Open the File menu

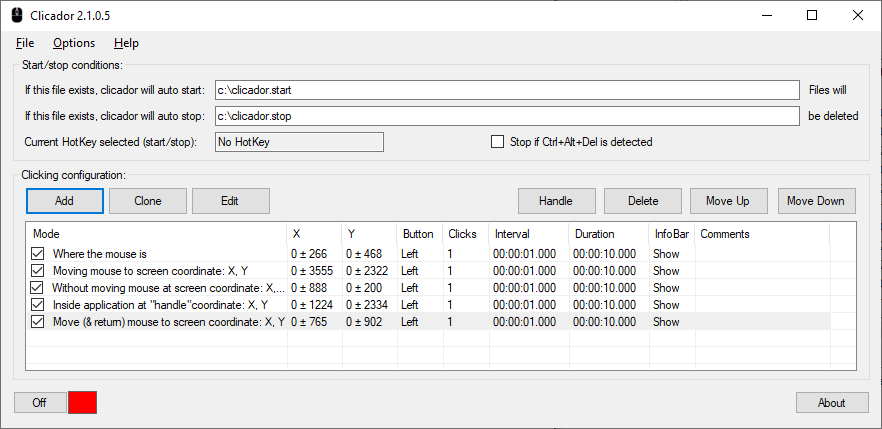[x=25, y=43]
